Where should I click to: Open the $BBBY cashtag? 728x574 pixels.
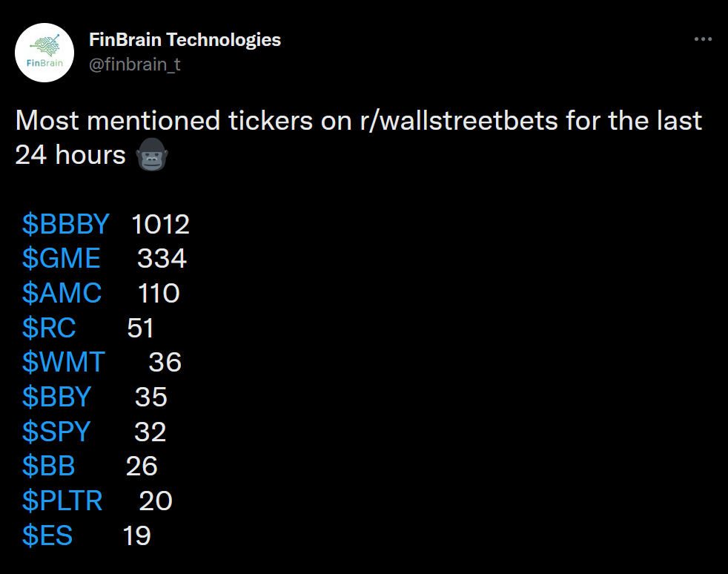65,224
